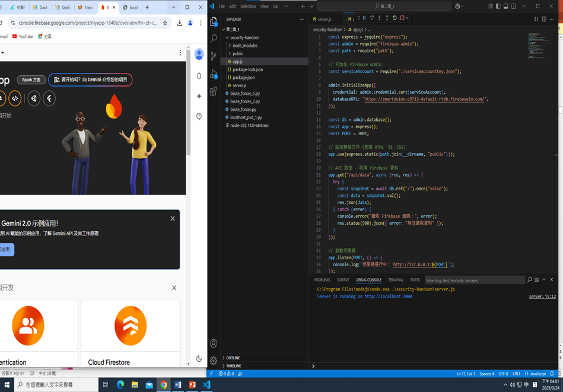Expand the node_modules folder
The width and height of the screenshot is (563, 392).
(x=244, y=46)
